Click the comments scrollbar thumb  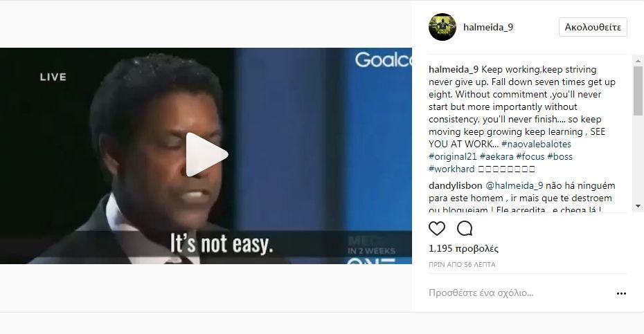point(638,91)
